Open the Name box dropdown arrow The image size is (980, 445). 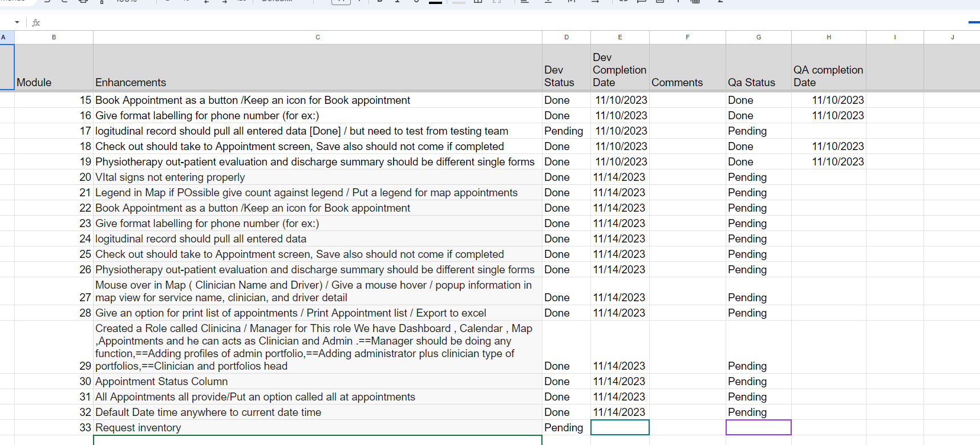click(17, 22)
